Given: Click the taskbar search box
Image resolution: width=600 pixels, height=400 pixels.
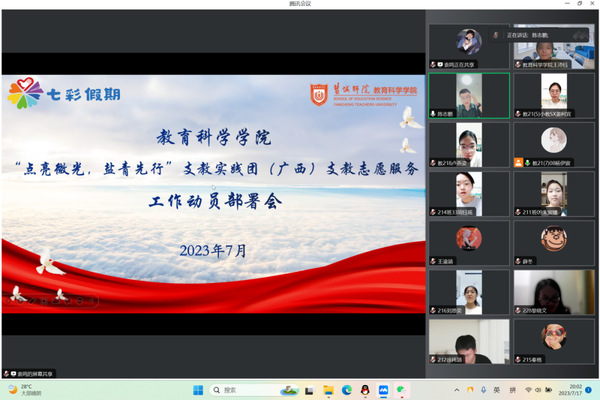Looking at the screenshot, I should tap(245, 390).
